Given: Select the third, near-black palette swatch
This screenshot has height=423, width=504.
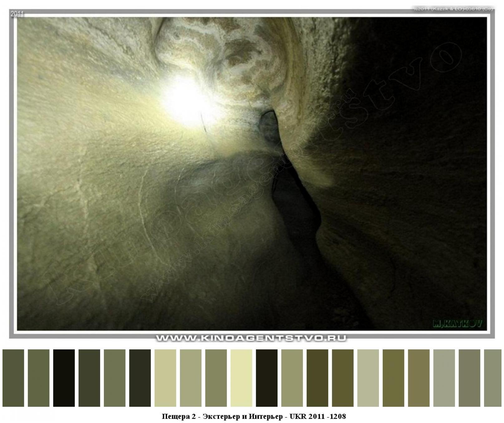Looking at the screenshot, I should 64,378.
